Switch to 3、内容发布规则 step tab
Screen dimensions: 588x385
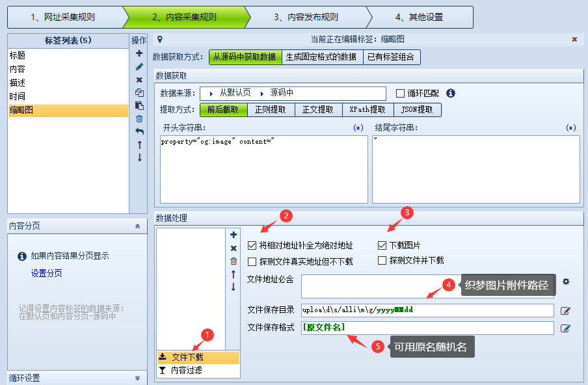[306, 18]
